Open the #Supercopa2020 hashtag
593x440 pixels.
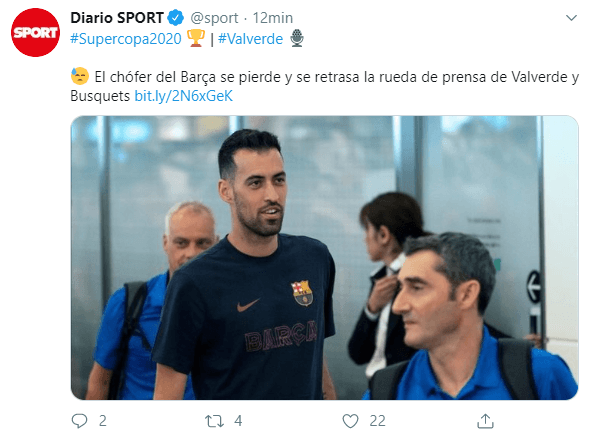pyautogui.click(x=126, y=39)
